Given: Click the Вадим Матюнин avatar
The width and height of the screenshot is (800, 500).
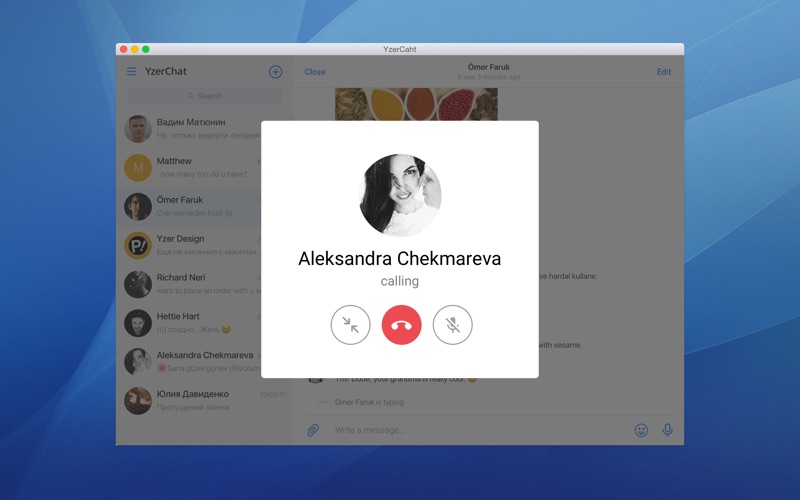Looking at the screenshot, I should 138,129.
